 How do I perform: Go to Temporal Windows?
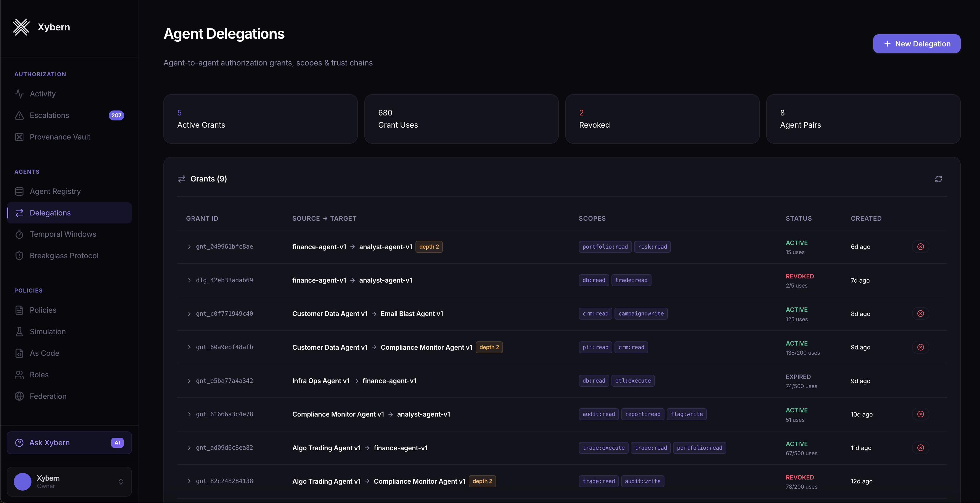63,234
